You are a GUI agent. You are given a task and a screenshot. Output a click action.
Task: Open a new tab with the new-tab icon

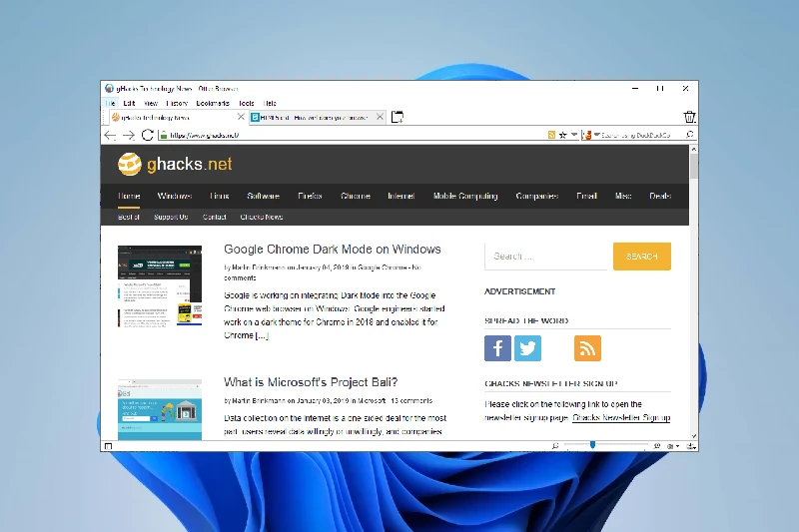click(397, 117)
